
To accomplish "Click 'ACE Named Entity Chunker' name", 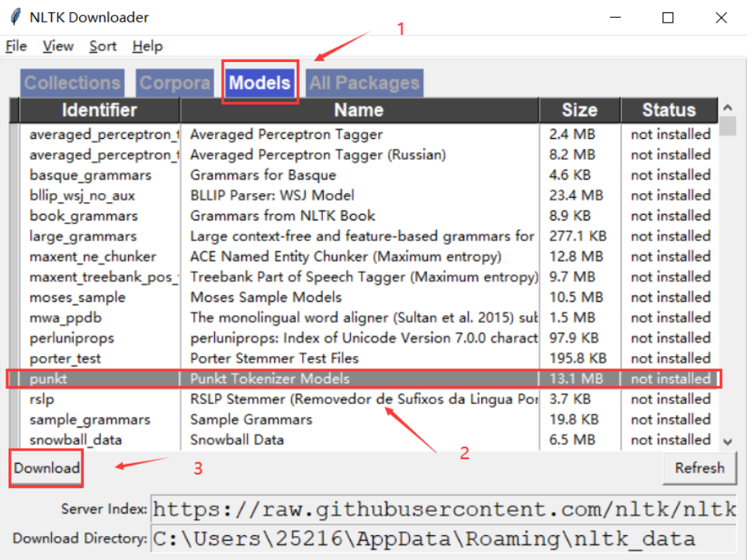I will point(345,257).
